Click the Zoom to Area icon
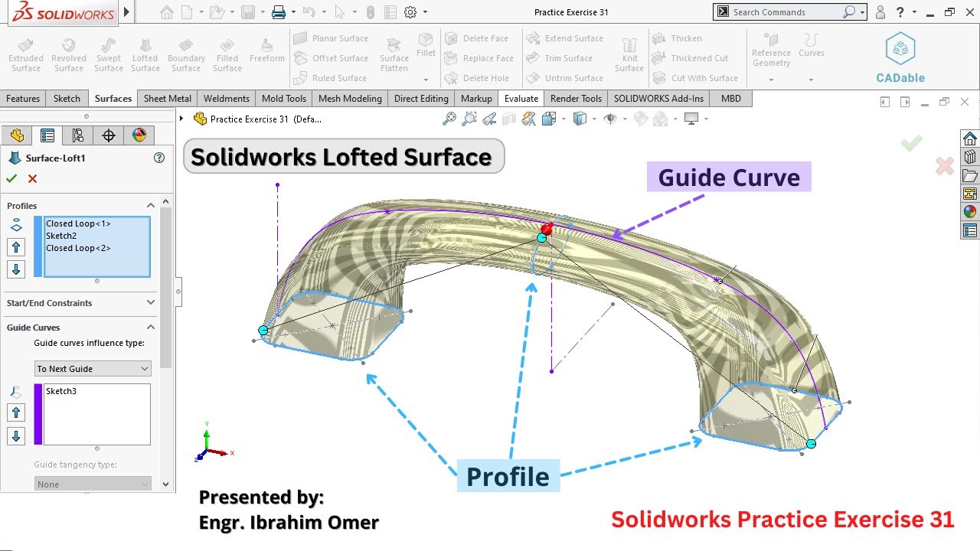Viewport: 980px width, 551px height. [x=469, y=119]
